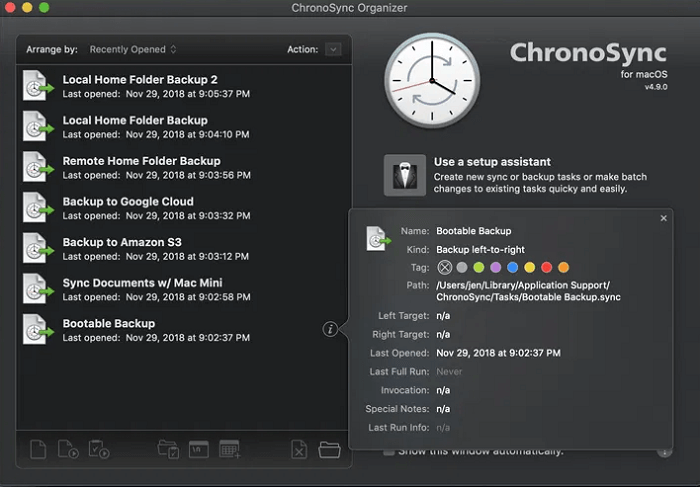This screenshot has width=700, height=487.
Task: Click the ChronoSync clock logo
Action: 432,81
